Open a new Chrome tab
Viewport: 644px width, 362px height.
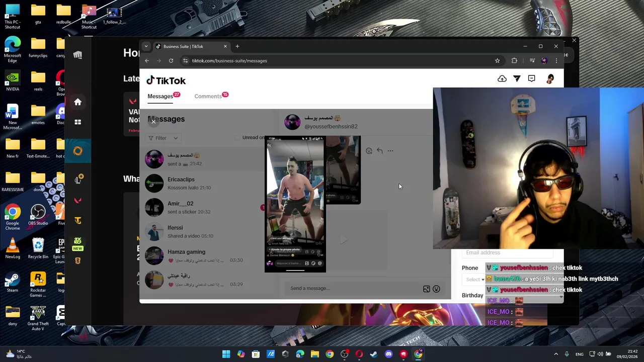pos(237,46)
